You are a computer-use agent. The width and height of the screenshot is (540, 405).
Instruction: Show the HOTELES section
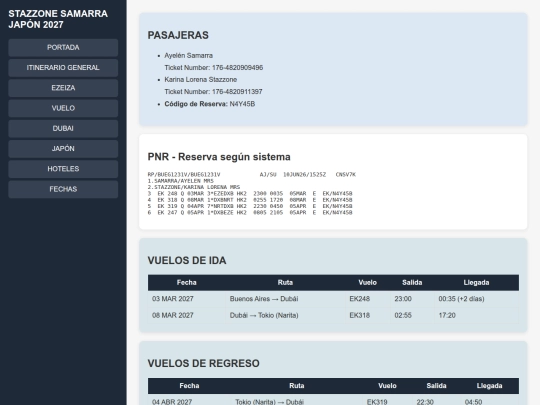tap(63, 169)
